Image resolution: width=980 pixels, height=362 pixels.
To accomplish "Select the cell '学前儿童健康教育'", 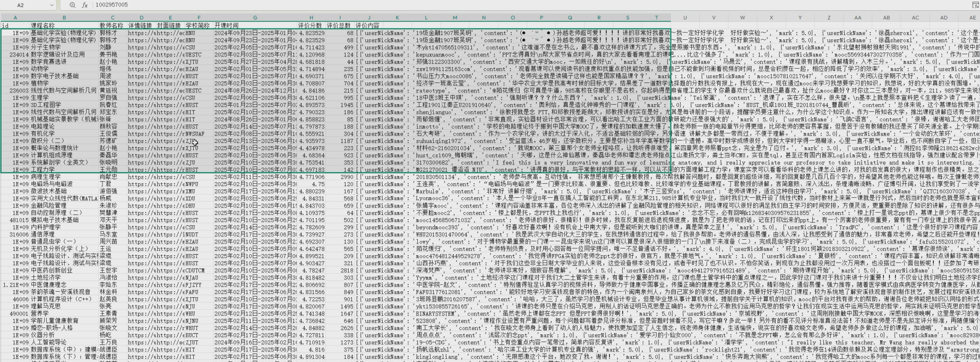I will click(x=64, y=321).
